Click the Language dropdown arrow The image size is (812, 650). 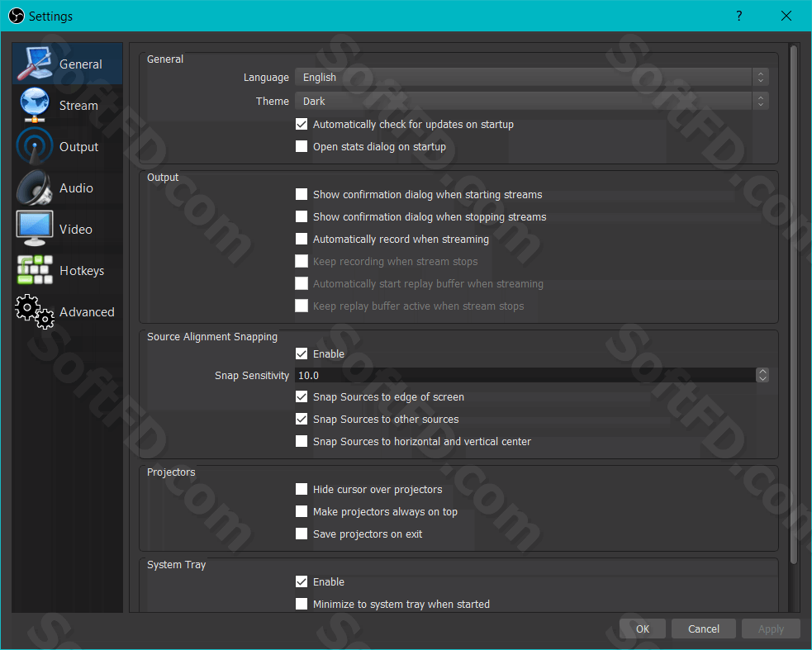tap(761, 77)
